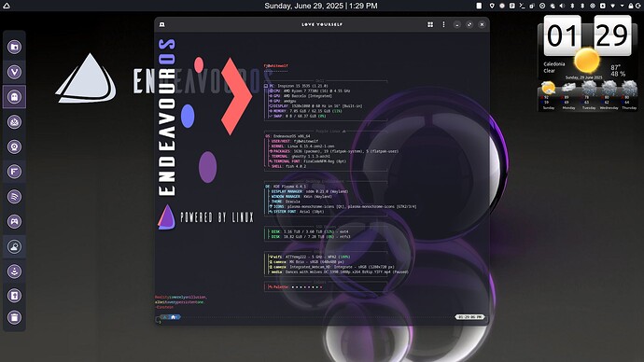644x362 pixels.
Task: Expand the hidden tray icons arrow
Action: 623,6
